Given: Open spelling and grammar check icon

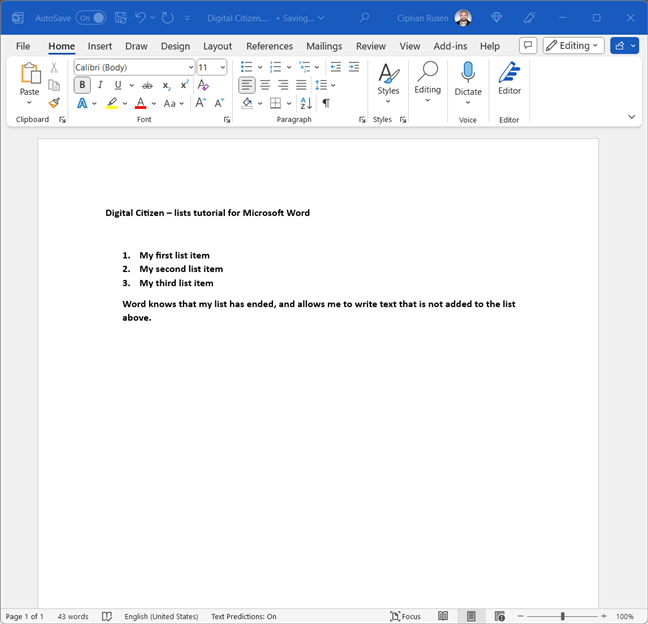Looking at the screenshot, I should tap(107, 616).
